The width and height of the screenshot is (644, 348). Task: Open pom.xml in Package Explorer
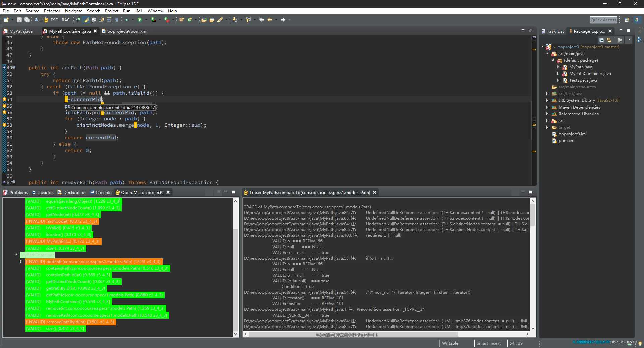tap(567, 141)
